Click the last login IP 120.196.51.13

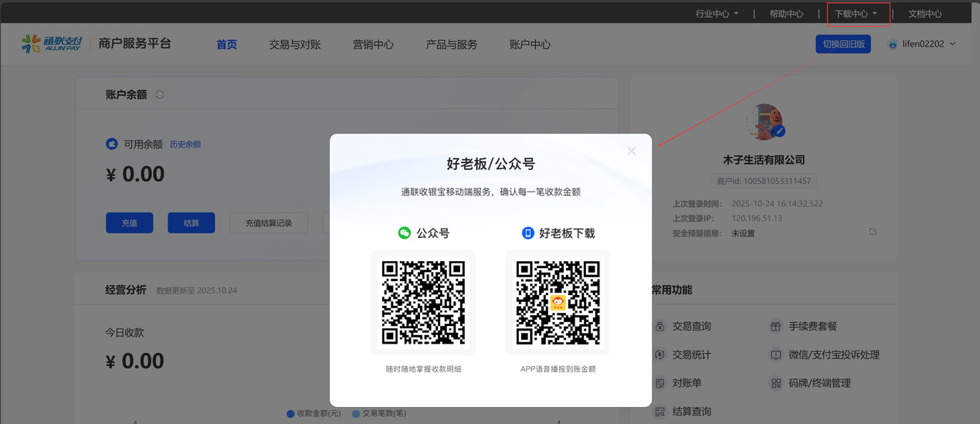(756, 219)
